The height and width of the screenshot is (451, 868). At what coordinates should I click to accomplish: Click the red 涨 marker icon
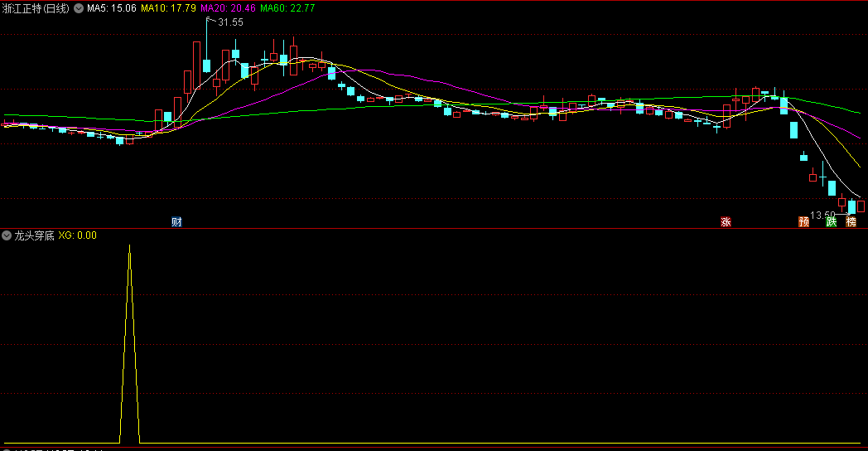pos(726,221)
